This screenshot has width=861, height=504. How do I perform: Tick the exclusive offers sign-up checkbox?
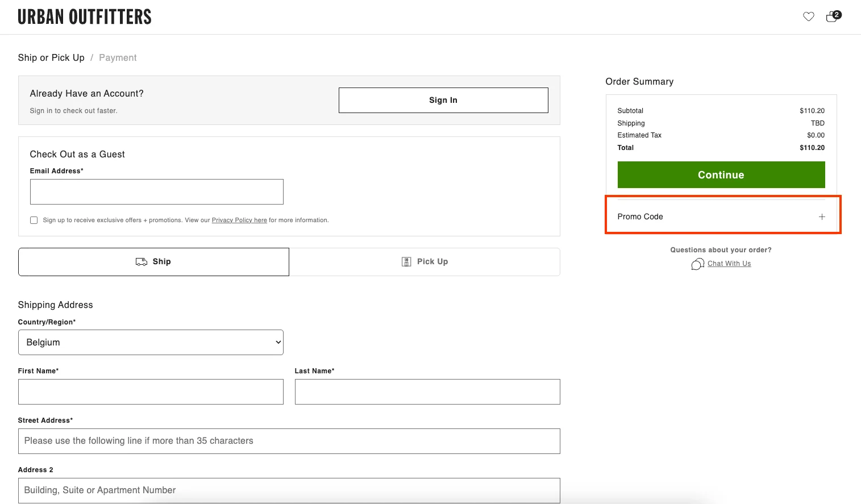click(34, 220)
